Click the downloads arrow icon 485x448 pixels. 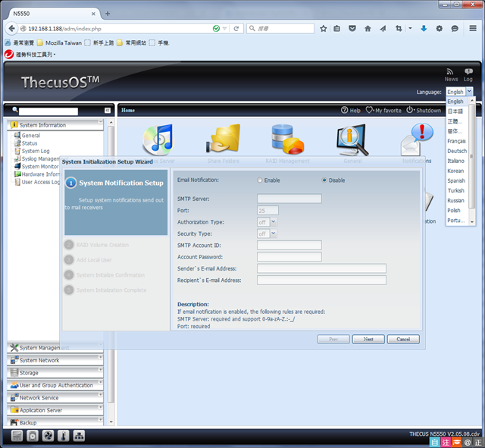click(x=424, y=29)
